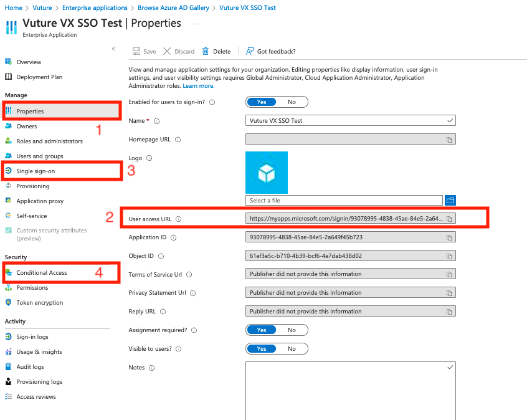
Task: Set Assignment required to No
Action: (292, 330)
